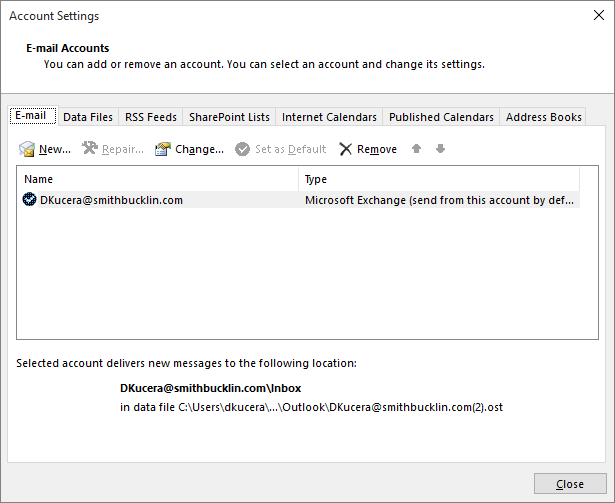
Task: Click the Repair tools icon
Action: (90, 148)
